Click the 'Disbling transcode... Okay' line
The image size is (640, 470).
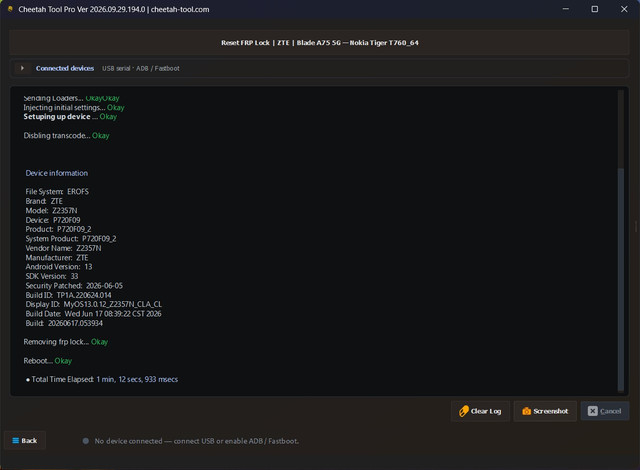point(66,135)
